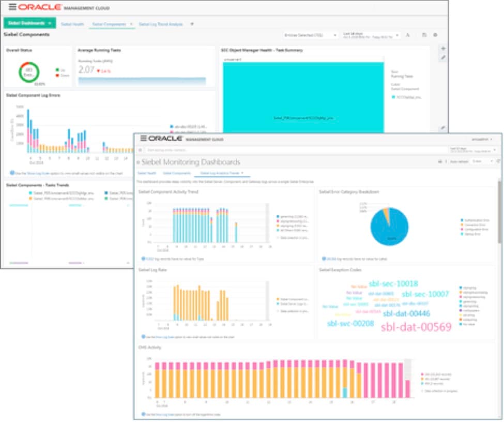This screenshot has width=504, height=423.
Task: Switch to Siebel Health tab in back window
Action: click(x=72, y=24)
